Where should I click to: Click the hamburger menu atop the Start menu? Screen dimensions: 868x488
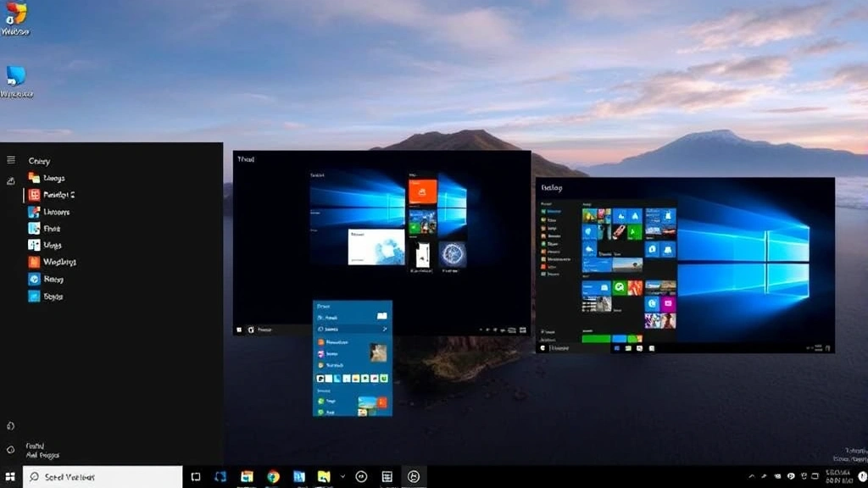10,161
